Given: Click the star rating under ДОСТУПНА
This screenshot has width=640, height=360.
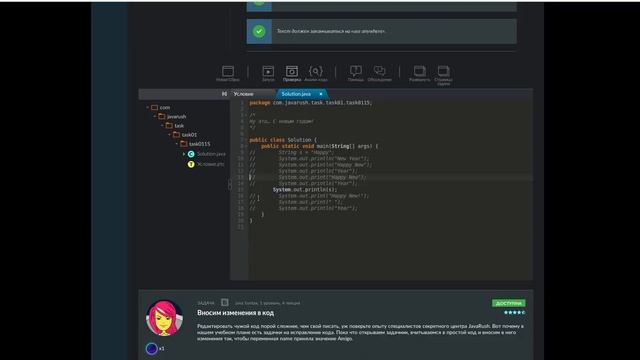Looking at the screenshot, I should coord(514,313).
